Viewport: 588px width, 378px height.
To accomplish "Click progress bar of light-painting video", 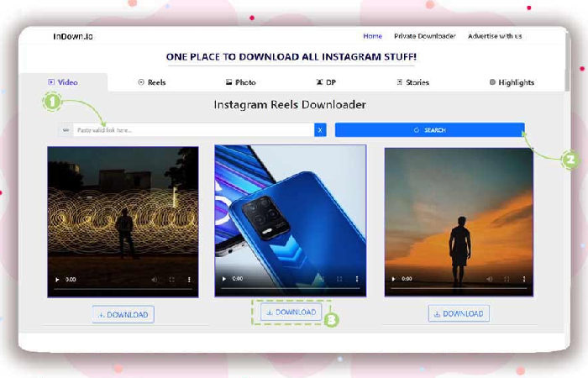I will point(123,289).
